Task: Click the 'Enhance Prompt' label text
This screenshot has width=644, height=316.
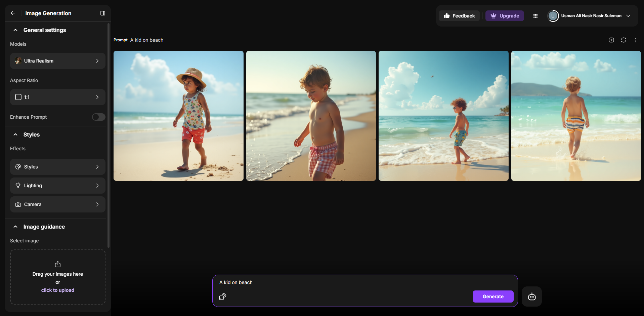Action: pos(28,117)
